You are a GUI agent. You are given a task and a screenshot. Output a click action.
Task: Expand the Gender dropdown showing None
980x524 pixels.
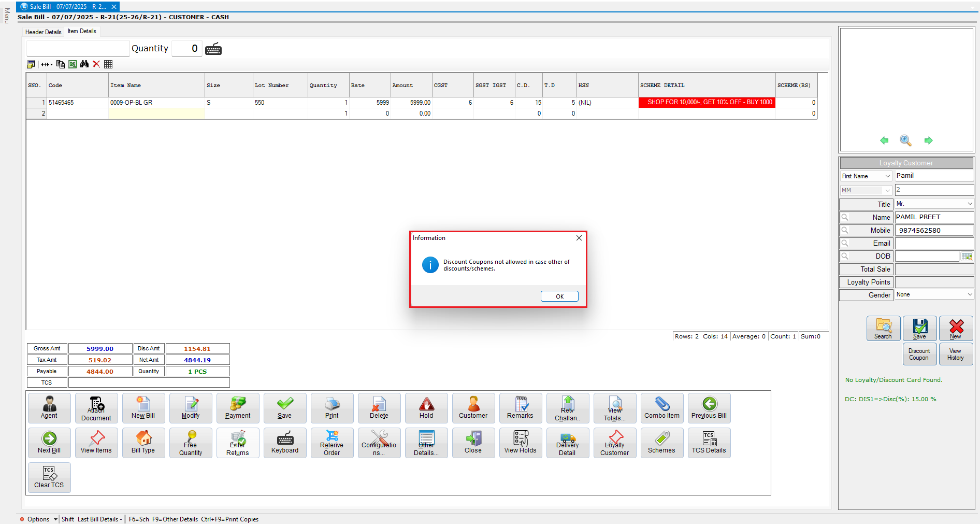click(x=970, y=295)
